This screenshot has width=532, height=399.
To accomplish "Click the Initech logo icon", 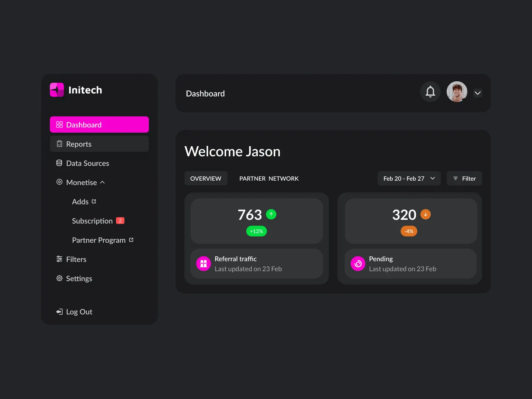I will point(57,90).
